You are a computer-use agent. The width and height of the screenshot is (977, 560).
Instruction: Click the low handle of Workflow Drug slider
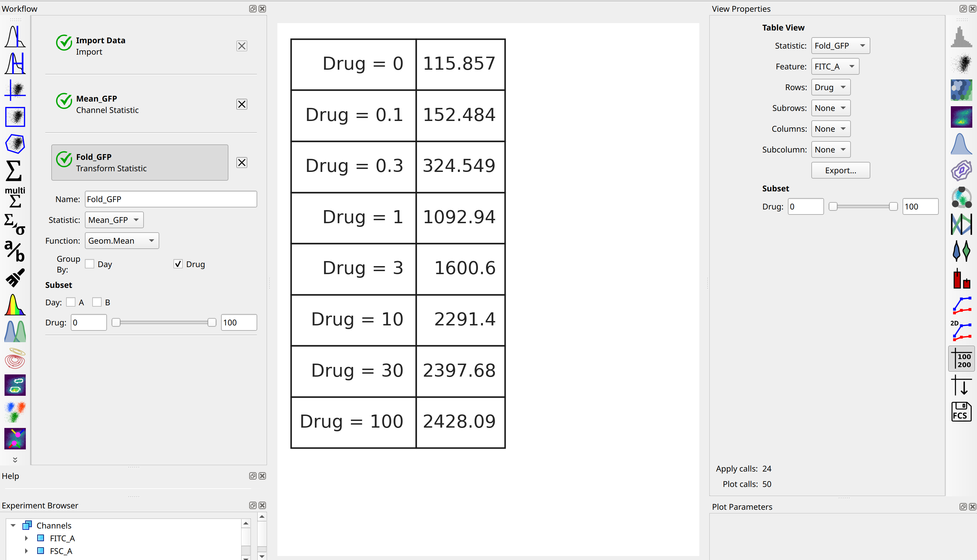coord(116,322)
